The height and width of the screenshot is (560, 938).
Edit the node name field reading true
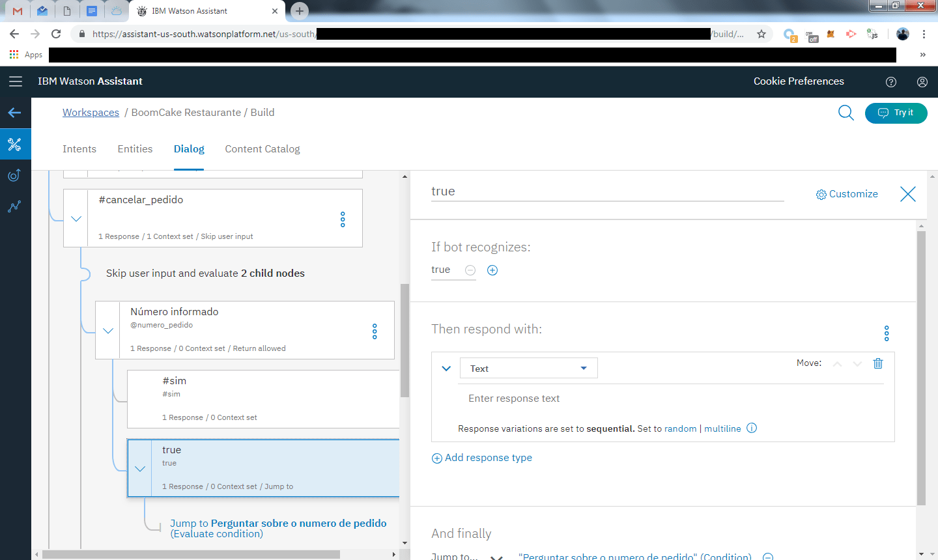tap(607, 191)
